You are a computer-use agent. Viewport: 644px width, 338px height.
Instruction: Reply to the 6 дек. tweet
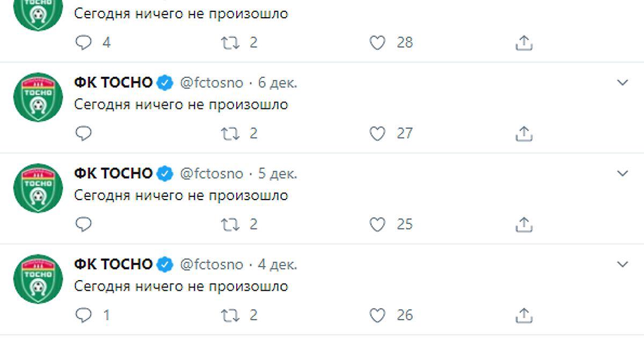pyautogui.click(x=84, y=134)
